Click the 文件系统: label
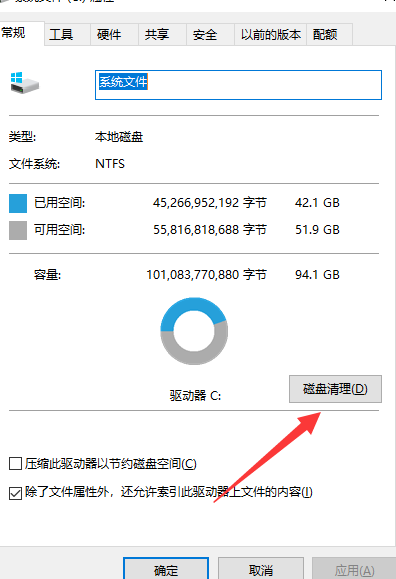The width and height of the screenshot is (396, 579). pyautogui.click(x=34, y=164)
